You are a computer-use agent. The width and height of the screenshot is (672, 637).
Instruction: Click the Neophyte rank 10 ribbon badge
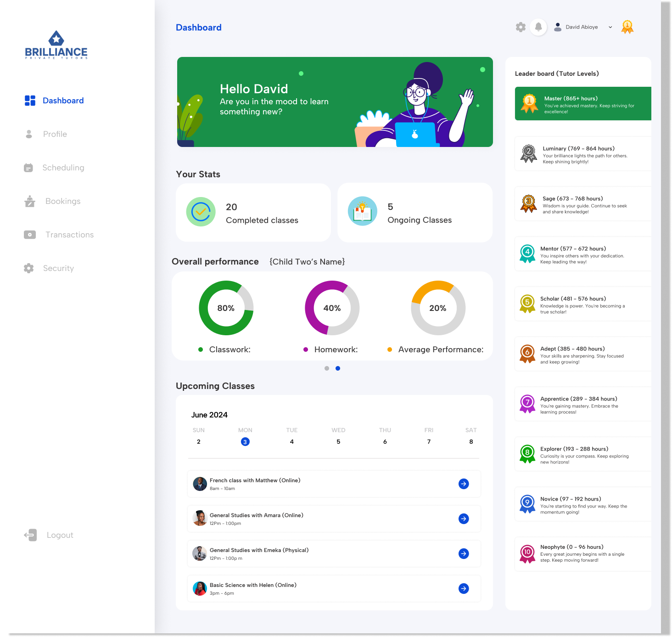527,554
